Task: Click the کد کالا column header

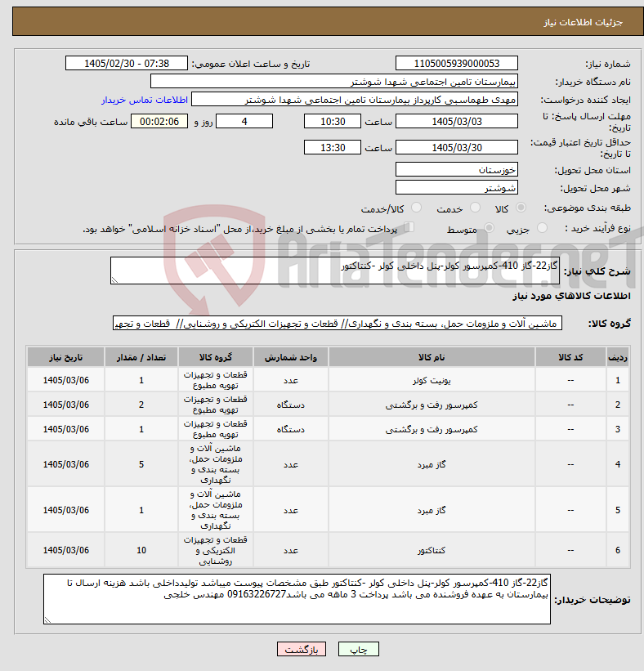Action: (570, 357)
